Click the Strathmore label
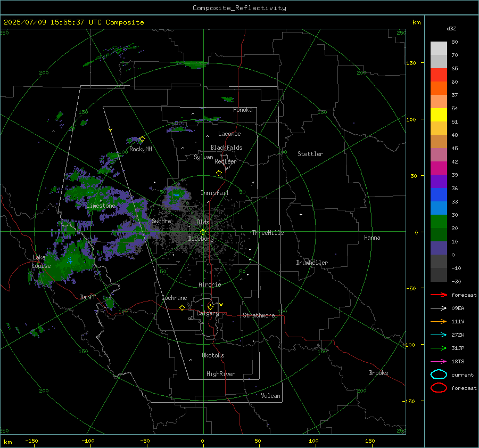Screen dimensions: 479x448 tap(259, 315)
